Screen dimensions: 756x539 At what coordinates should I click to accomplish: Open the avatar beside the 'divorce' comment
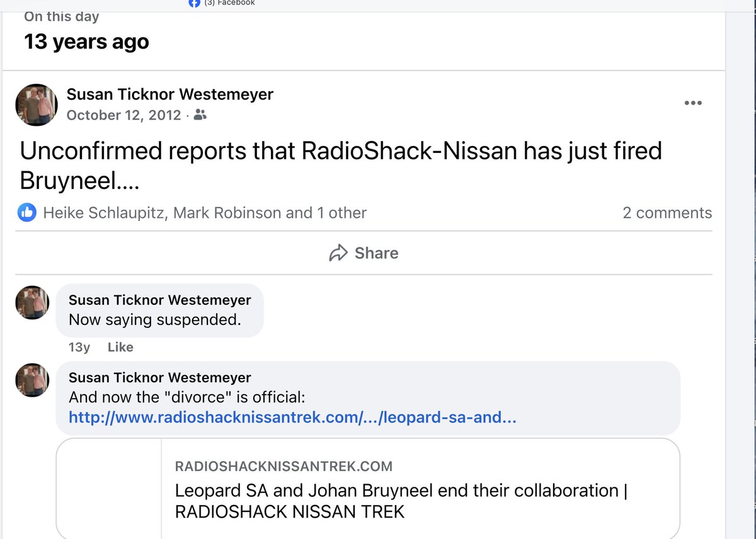[x=32, y=380]
